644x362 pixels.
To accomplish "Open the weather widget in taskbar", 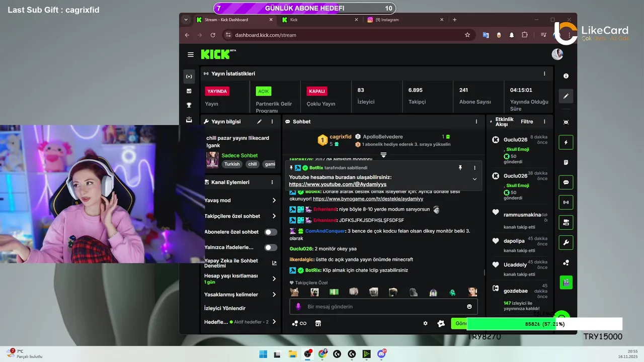I will click(x=25, y=353).
